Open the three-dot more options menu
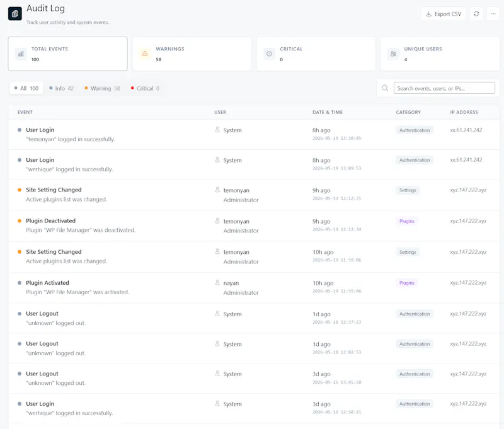This screenshot has width=504, height=429. click(493, 14)
